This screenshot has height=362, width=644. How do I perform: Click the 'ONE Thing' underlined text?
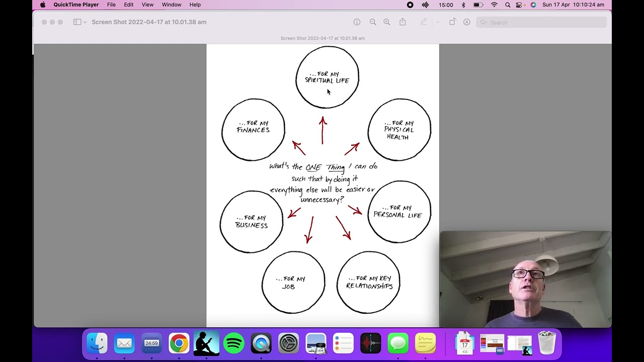(x=325, y=167)
